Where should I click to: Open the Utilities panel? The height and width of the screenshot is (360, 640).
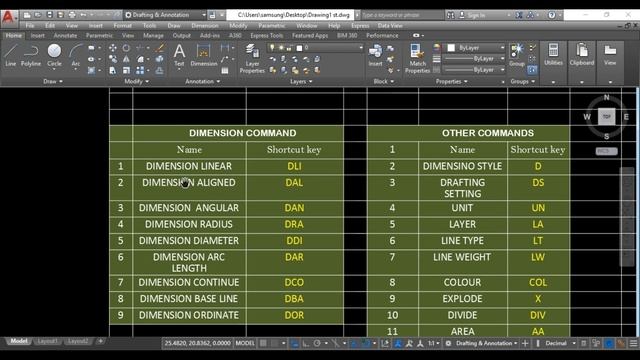[553, 55]
